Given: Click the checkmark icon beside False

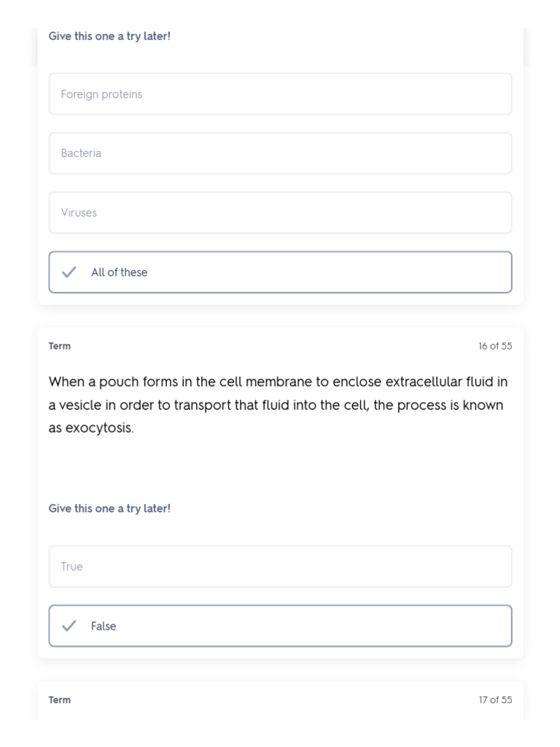Looking at the screenshot, I should (x=69, y=626).
